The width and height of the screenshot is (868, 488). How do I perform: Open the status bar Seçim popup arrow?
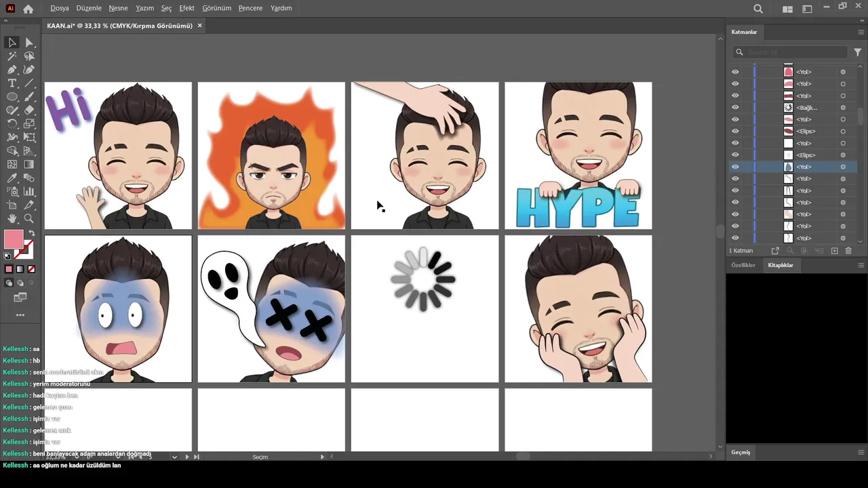pyautogui.click(x=322, y=457)
